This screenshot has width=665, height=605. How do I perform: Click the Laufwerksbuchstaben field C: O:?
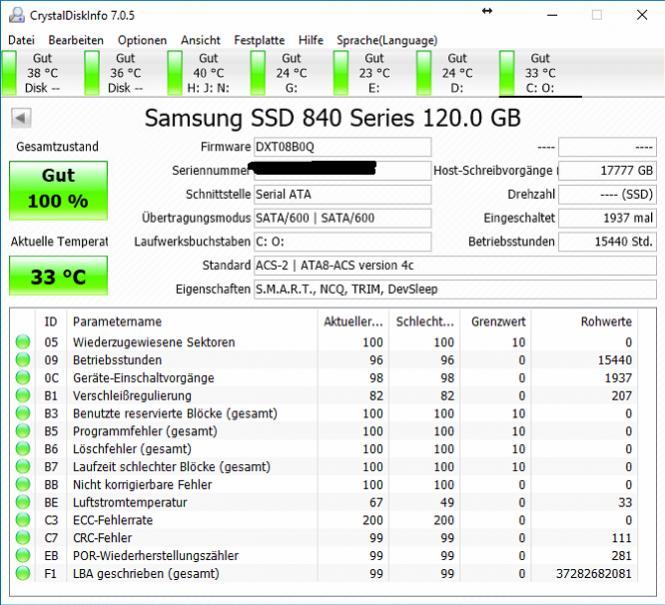click(x=343, y=242)
